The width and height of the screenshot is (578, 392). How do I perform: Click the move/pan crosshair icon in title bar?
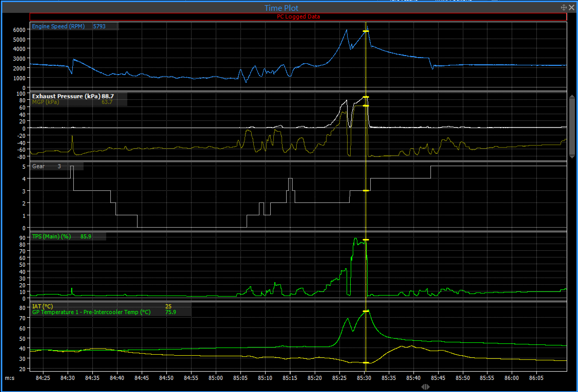coord(563,7)
